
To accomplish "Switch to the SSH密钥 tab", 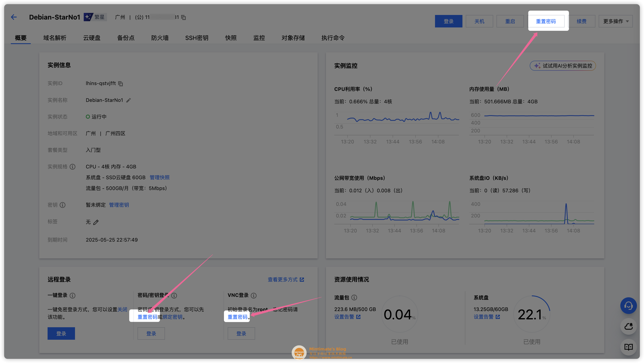I will pos(197,38).
